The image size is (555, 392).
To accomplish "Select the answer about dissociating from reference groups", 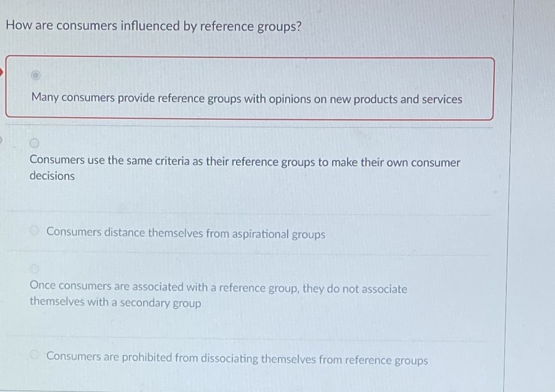I will [237, 359].
